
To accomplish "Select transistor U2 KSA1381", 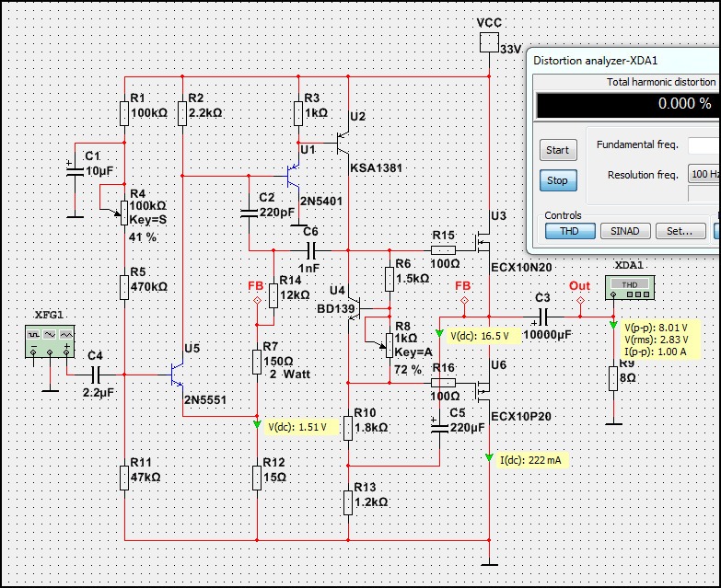I will coord(343,143).
